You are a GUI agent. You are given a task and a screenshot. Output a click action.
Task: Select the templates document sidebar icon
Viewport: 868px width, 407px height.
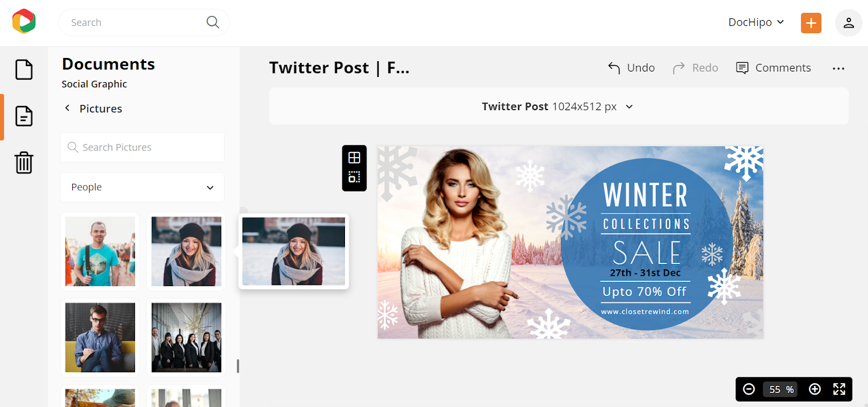click(24, 116)
